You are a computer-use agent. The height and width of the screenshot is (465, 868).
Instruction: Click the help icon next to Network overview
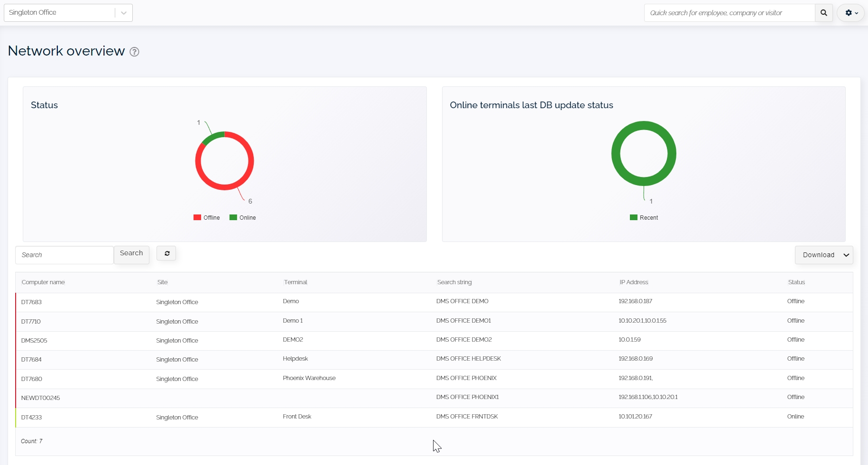click(134, 52)
